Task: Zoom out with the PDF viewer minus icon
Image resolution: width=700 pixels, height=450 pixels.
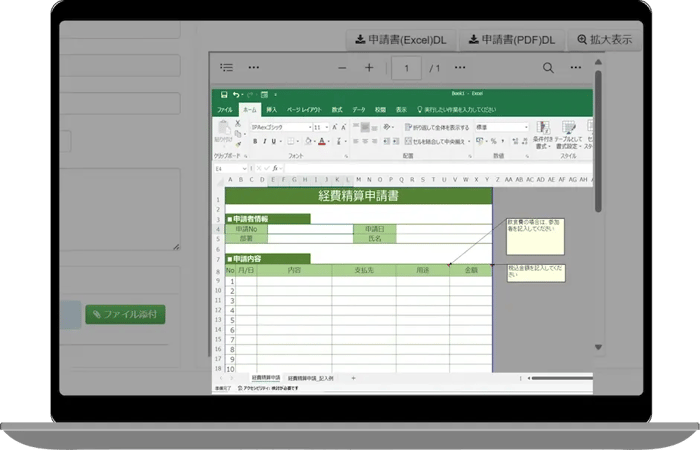Action: click(342, 68)
